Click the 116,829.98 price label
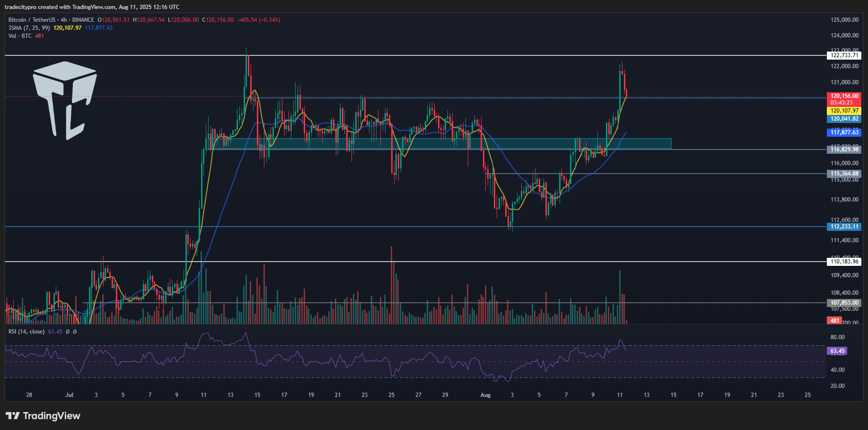Viewport: 868px width, 430px height. pos(844,149)
